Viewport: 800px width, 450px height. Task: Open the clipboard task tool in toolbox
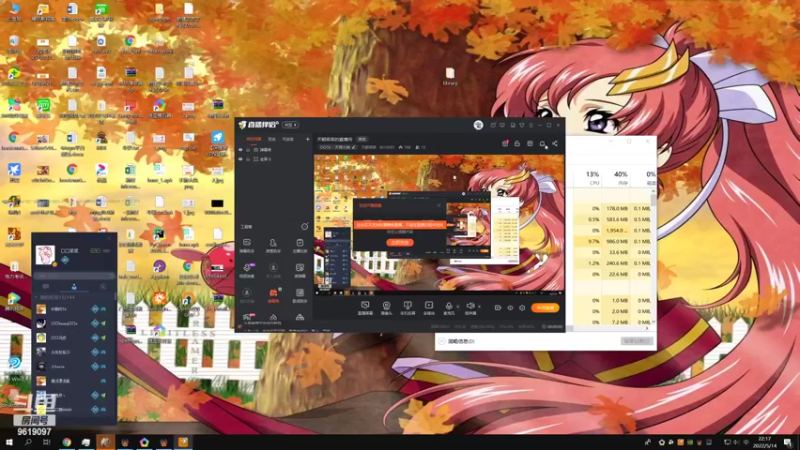299,245
